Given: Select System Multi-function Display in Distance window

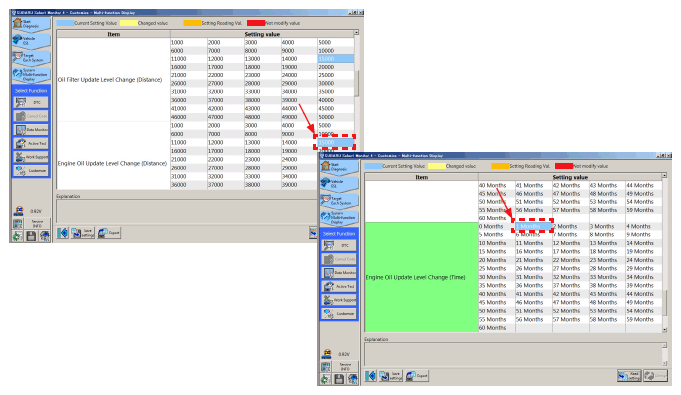Looking at the screenshot, I should pos(31,74).
